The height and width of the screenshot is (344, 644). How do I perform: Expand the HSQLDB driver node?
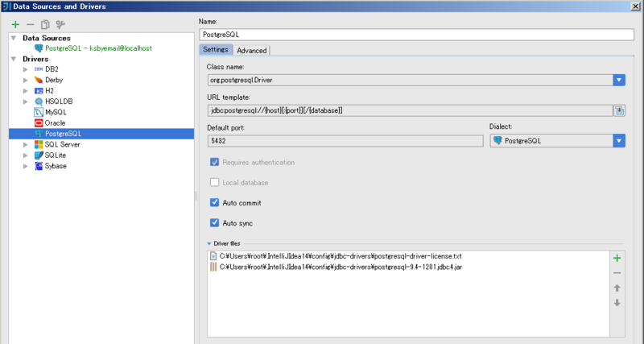(x=26, y=102)
